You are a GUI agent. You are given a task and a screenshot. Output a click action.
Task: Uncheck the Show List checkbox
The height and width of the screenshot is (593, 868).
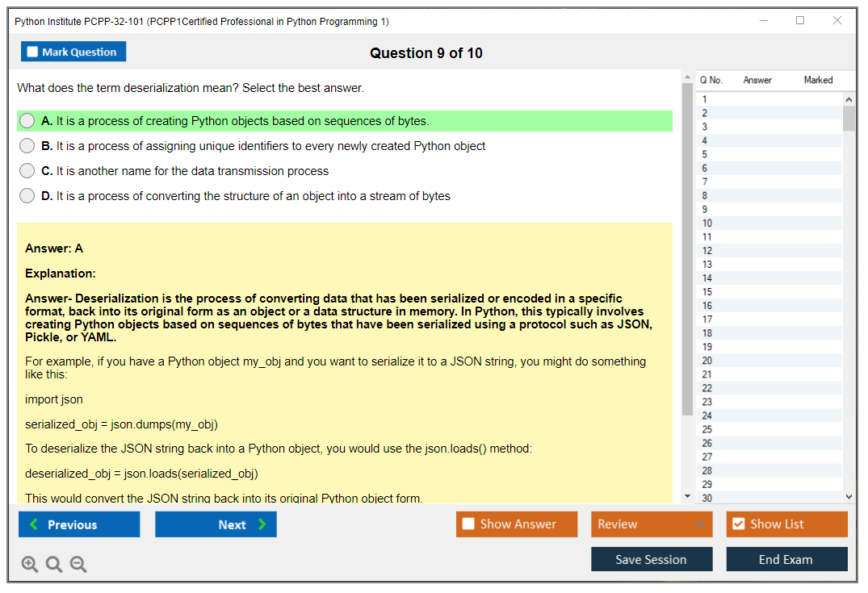click(x=738, y=524)
